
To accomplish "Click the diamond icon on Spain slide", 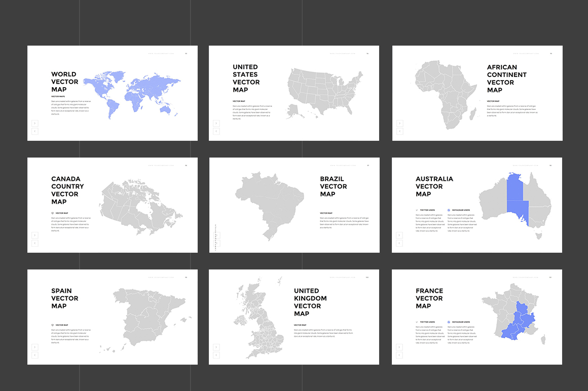I will (x=53, y=325).
